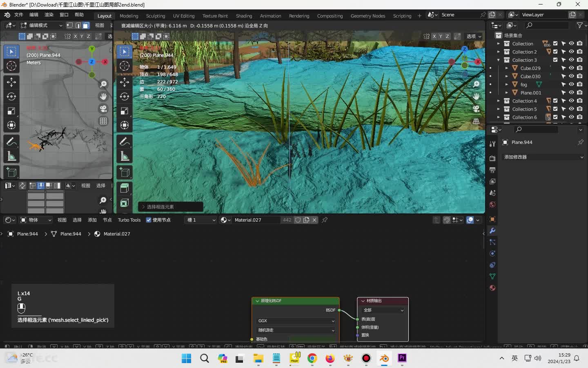Toggle selectability arrow for Cube.030

click(x=563, y=76)
